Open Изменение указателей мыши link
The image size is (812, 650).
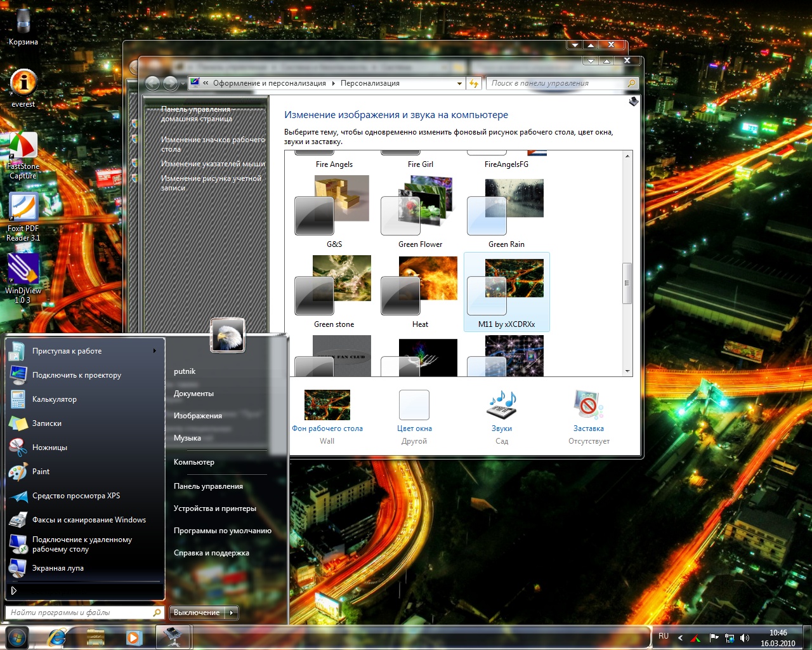click(x=213, y=164)
